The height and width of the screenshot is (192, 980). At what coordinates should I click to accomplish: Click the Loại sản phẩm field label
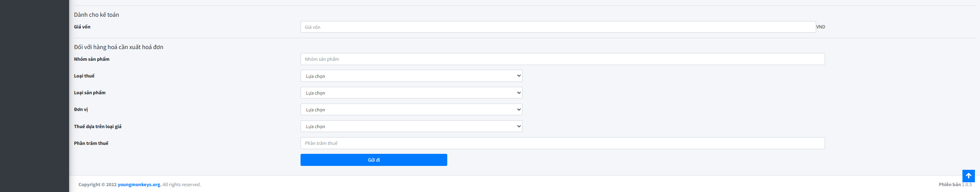coord(90,93)
